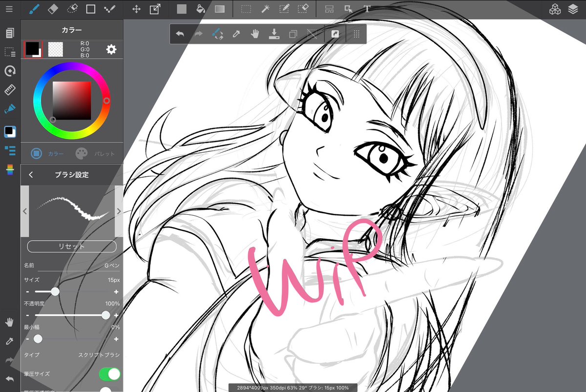Increase 不透明度 with plus button
The image size is (586, 392).
click(x=116, y=315)
